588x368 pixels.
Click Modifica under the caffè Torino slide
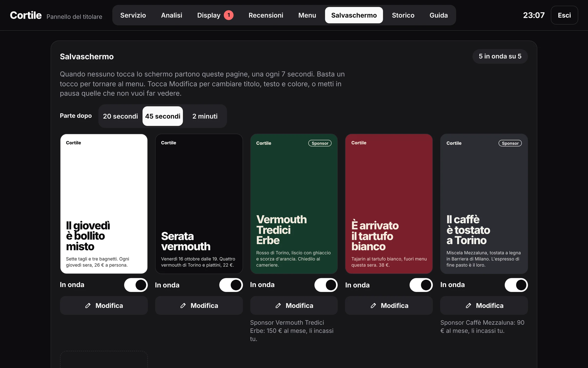click(484, 305)
